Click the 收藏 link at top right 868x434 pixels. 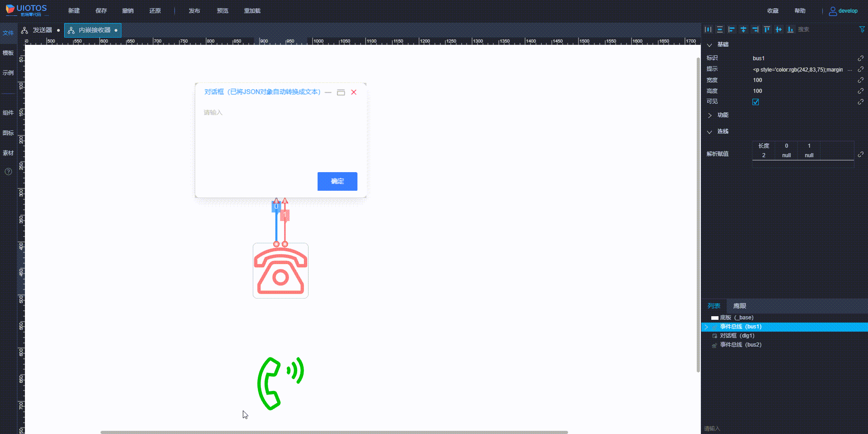(x=773, y=11)
